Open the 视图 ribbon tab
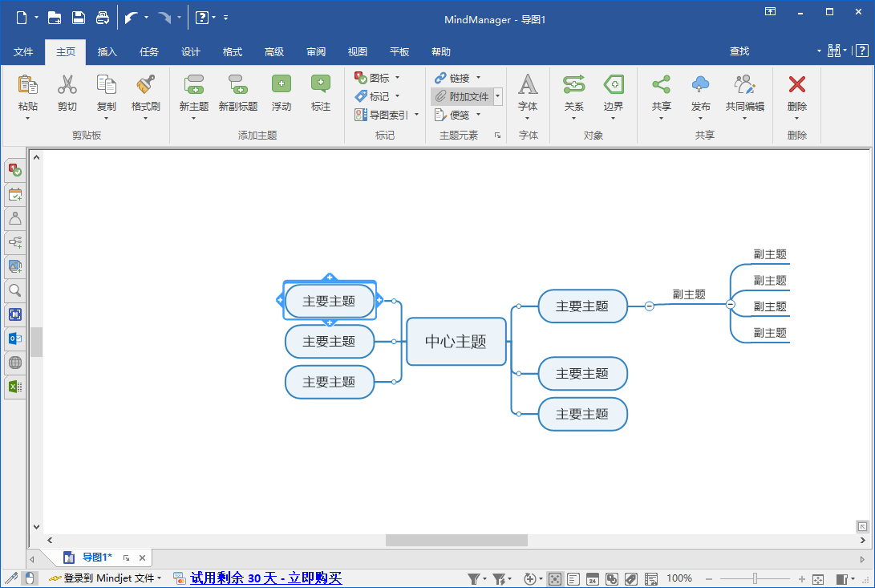Screen dimensions: 875x588 coord(357,51)
